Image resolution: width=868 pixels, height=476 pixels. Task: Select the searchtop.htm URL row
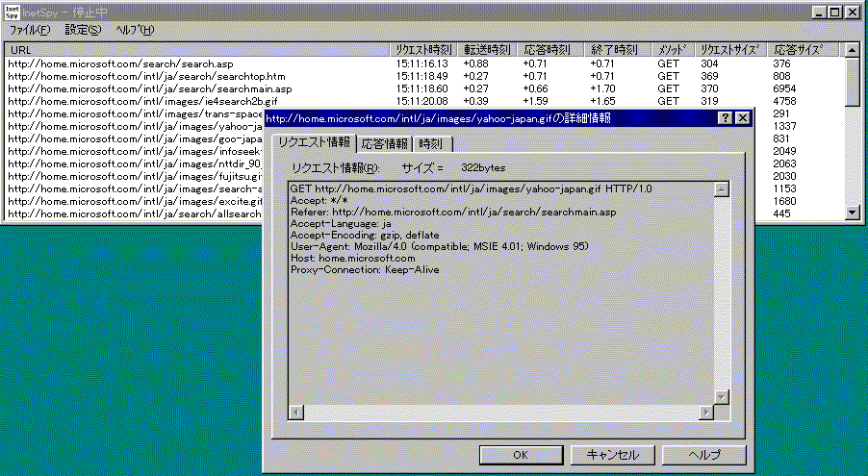tap(146, 76)
